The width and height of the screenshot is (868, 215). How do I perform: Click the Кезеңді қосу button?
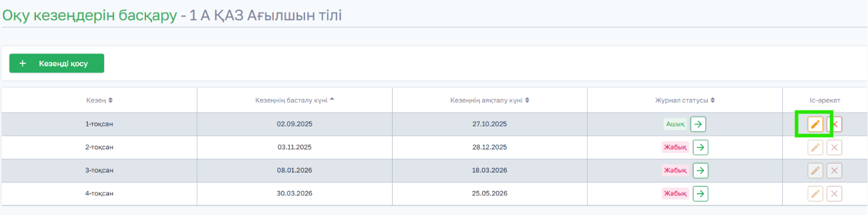point(57,63)
